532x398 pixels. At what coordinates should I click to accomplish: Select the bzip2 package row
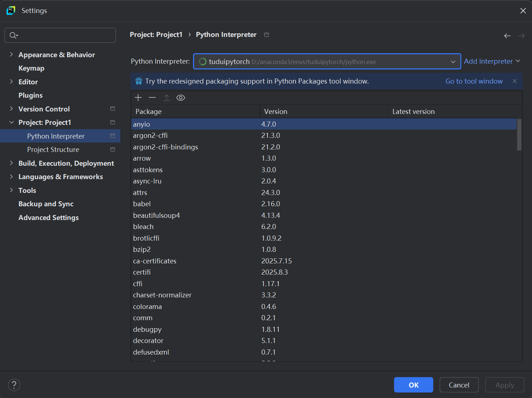coord(324,249)
